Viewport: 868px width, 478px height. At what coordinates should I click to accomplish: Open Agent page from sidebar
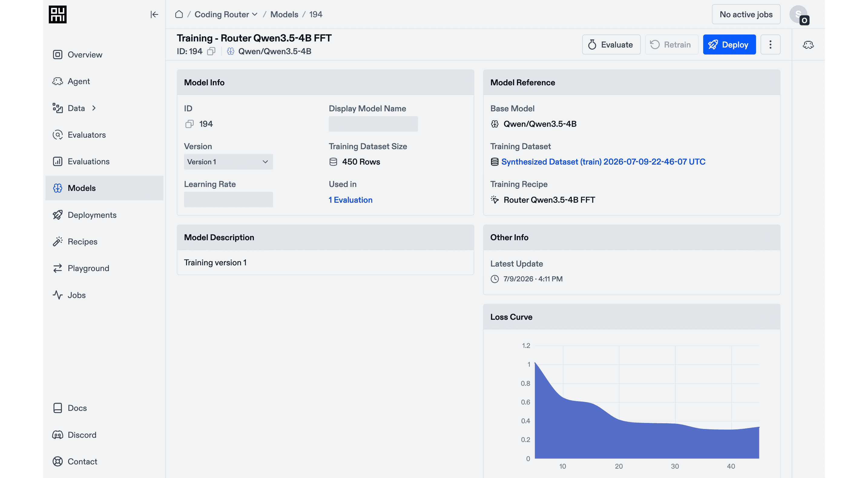(x=104, y=81)
